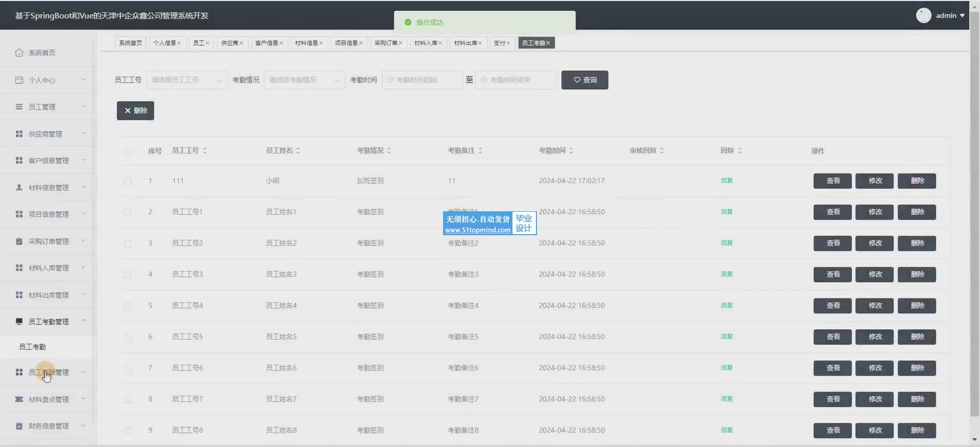Sort by 考勤备注 column arrows

click(x=480, y=151)
